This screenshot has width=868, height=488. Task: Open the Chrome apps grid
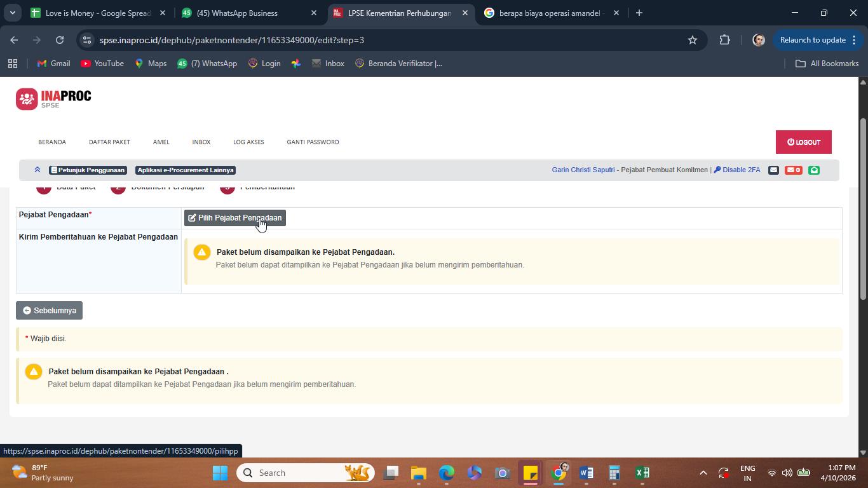[12, 64]
